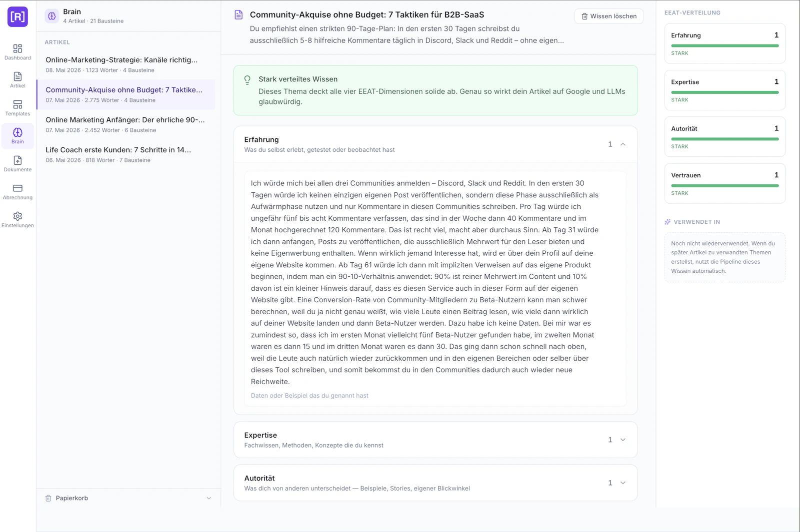Open Templates in the sidebar
800x532 pixels.
pyautogui.click(x=17, y=108)
